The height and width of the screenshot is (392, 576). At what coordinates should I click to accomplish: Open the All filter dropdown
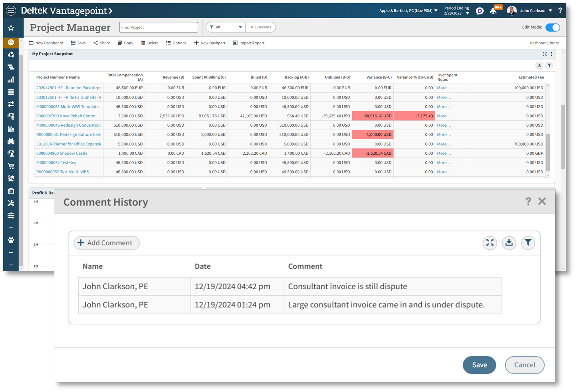tap(225, 27)
